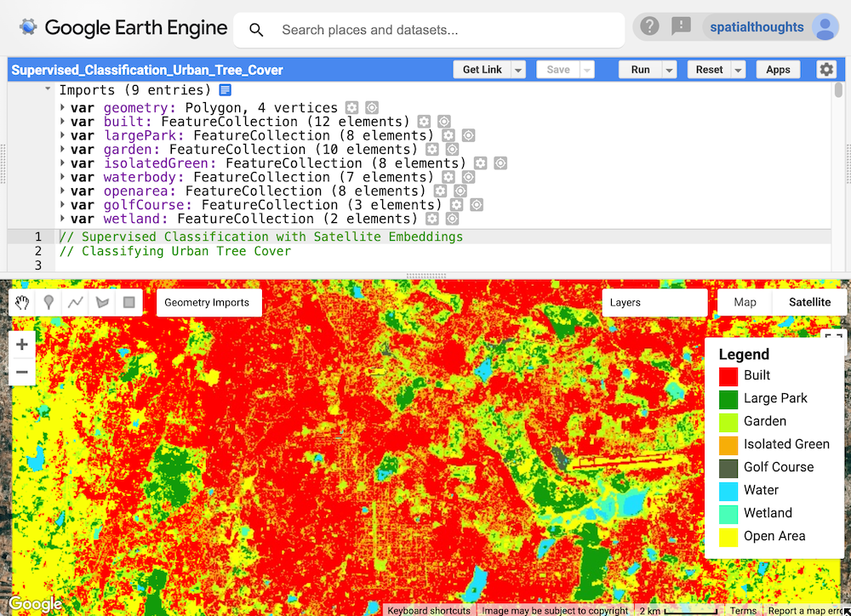Screen dimensions: 851x616
Task: Switch the basemap to Map view
Action: pos(745,302)
